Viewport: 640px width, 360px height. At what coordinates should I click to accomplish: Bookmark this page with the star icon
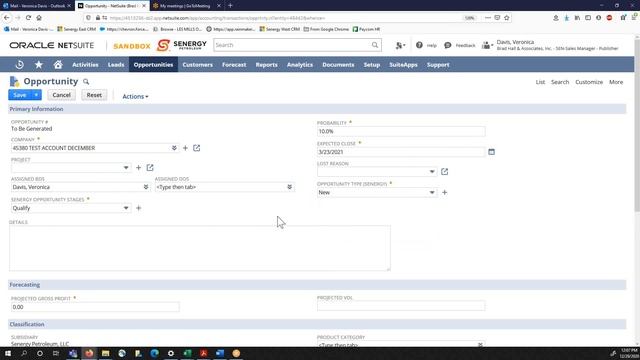(x=507, y=18)
